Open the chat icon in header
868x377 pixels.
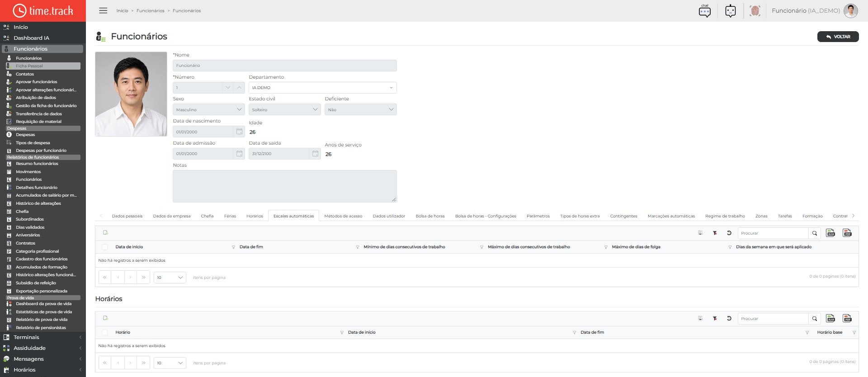tap(705, 10)
